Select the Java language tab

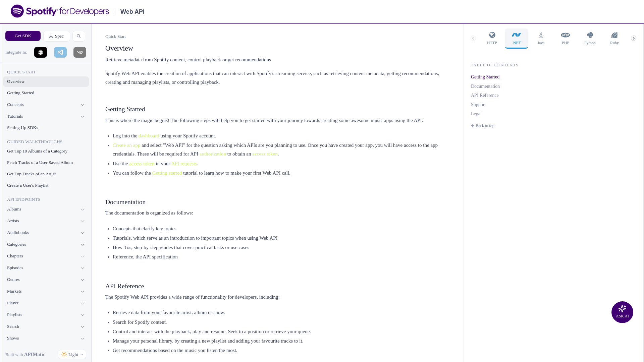(x=541, y=39)
